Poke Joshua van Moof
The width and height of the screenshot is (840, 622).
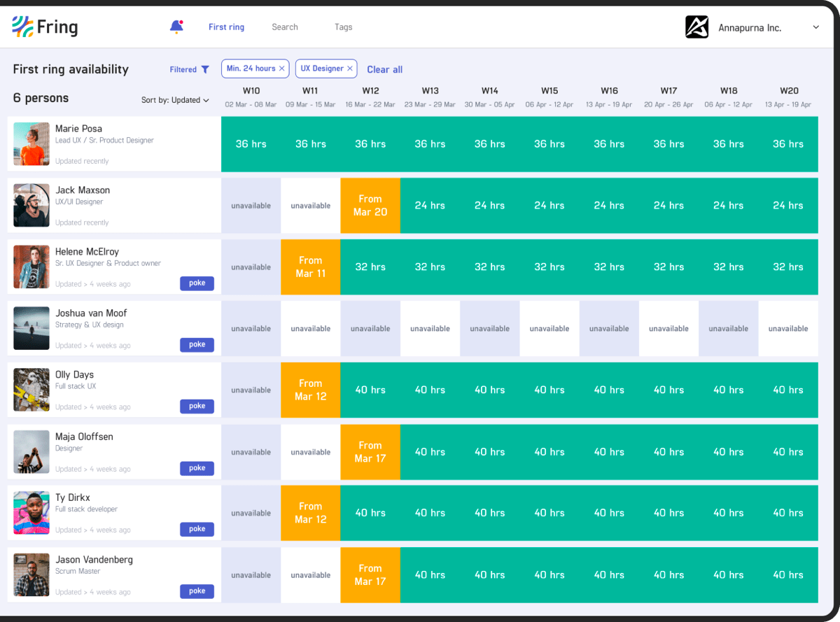(x=197, y=344)
